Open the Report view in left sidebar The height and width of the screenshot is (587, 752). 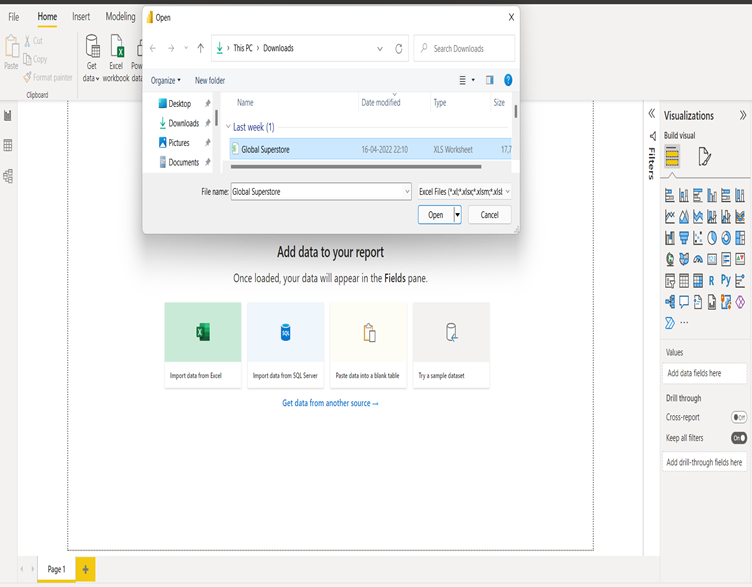tap(8, 116)
